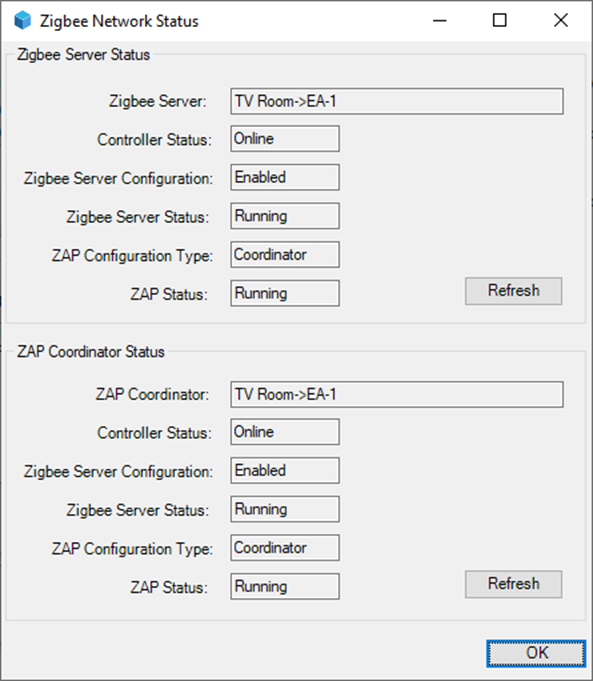The image size is (593, 681).
Task: Select the Zigbee Server field TV Room->EA-1
Action: [397, 101]
